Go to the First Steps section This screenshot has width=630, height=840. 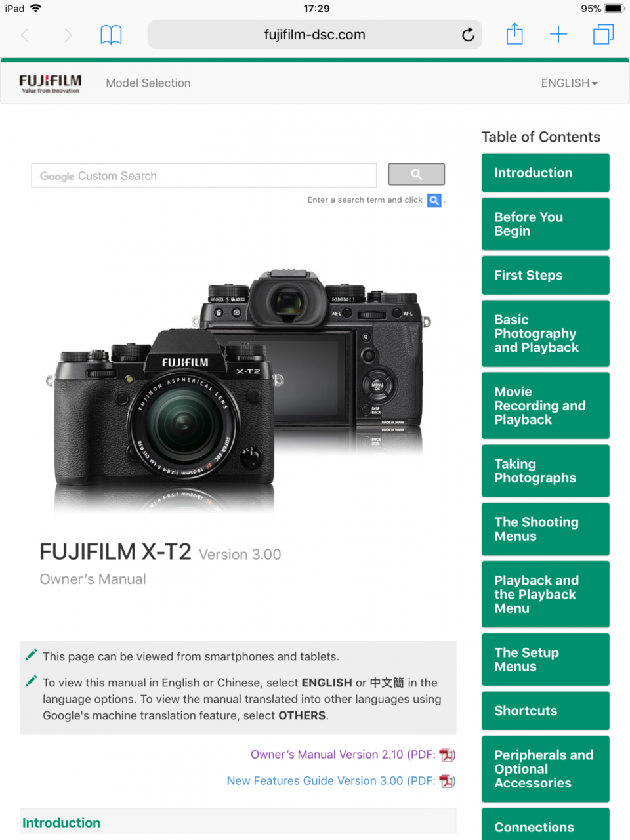click(x=545, y=275)
